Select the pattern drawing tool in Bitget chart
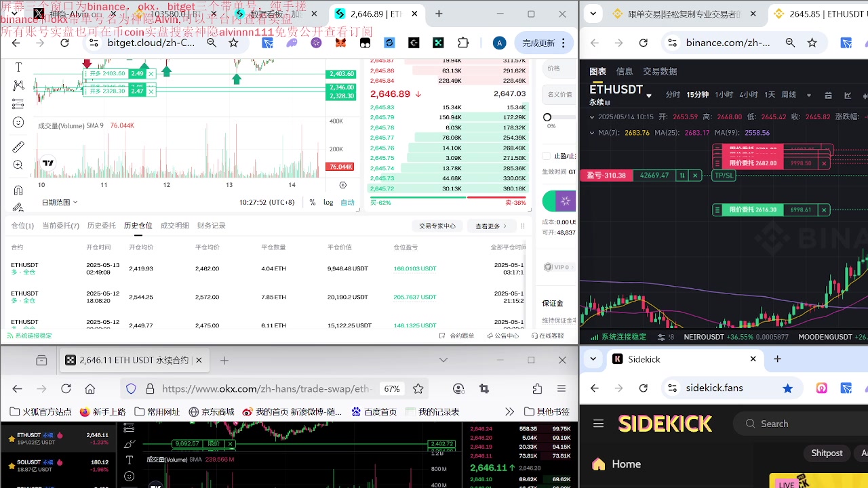This screenshot has width=868, height=488. click(x=18, y=85)
